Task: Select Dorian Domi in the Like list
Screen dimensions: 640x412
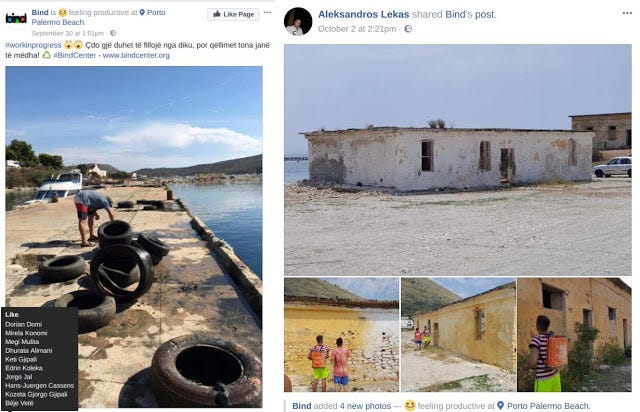Action: click(24, 324)
